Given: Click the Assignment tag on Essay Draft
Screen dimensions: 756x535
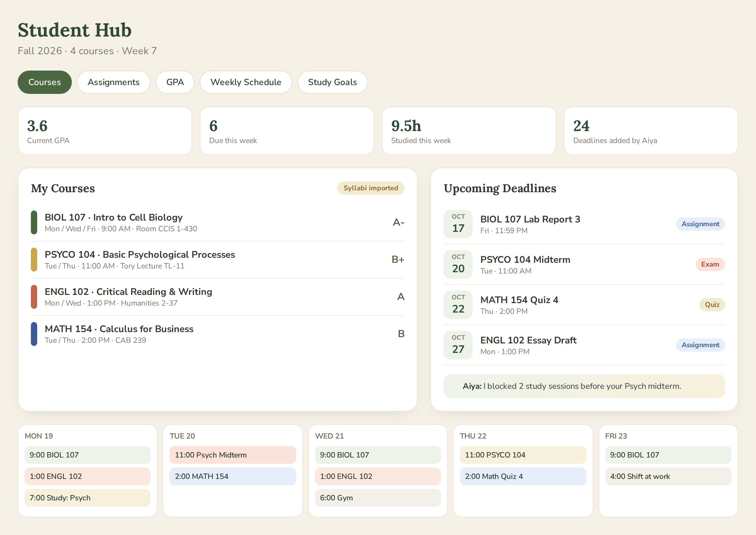Looking at the screenshot, I should [700, 345].
